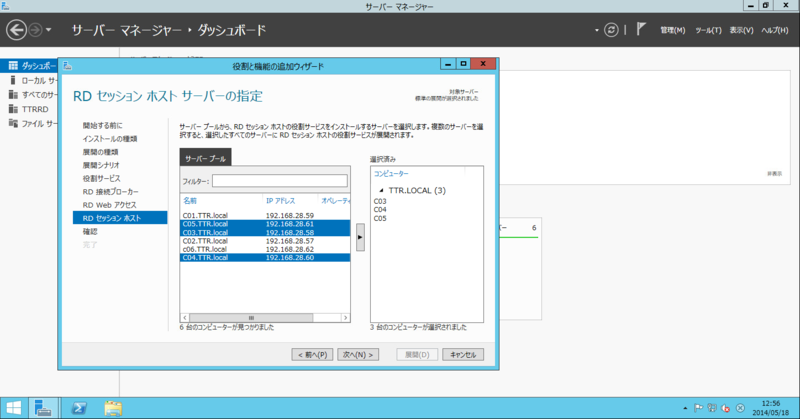Click the taskbar clock showing 12:56
This screenshot has width=800, height=419.
[x=770, y=408]
